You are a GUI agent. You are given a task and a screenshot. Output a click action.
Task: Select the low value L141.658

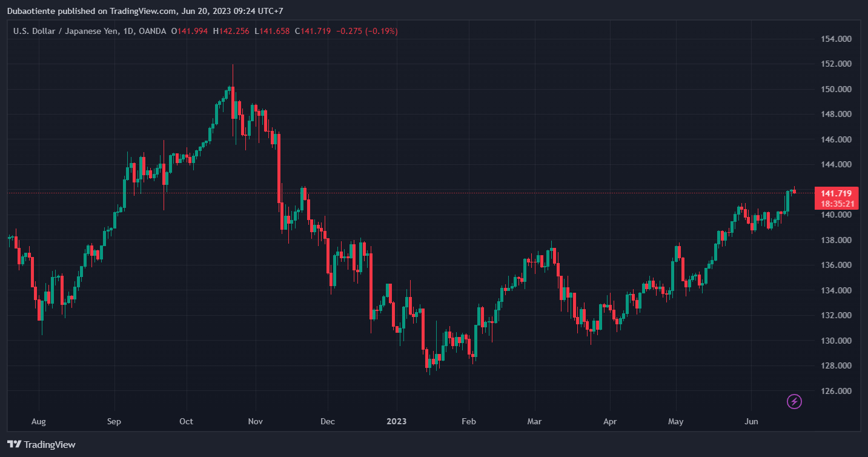(x=272, y=31)
